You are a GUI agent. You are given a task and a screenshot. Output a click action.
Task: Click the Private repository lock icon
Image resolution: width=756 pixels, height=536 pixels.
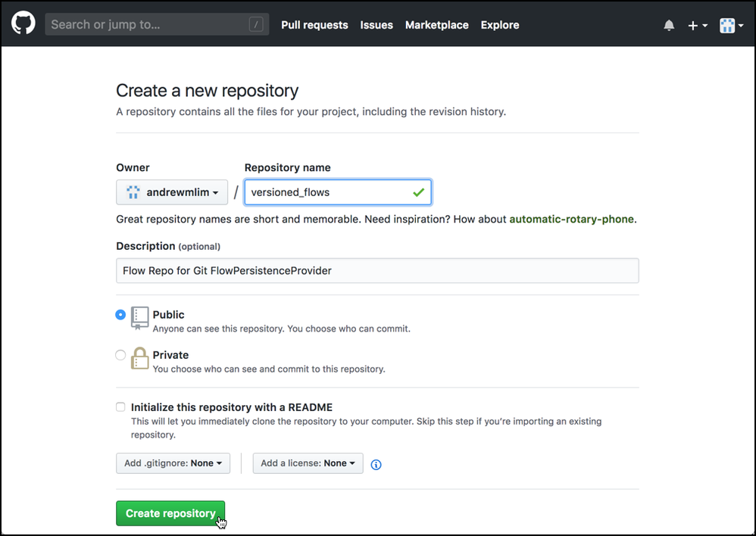coord(139,358)
